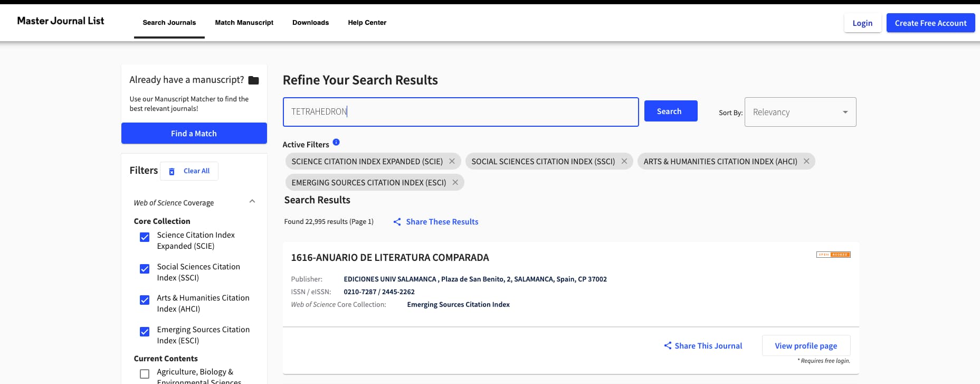Uncheck Science Citation Index Expanded (SCIE)
The image size is (980, 384).
(x=145, y=237)
